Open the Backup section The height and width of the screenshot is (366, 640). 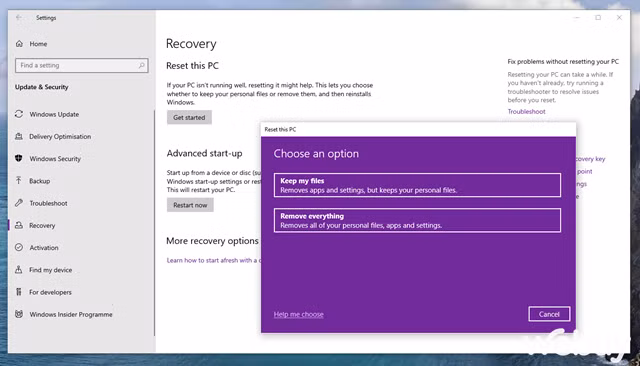coord(40,181)
